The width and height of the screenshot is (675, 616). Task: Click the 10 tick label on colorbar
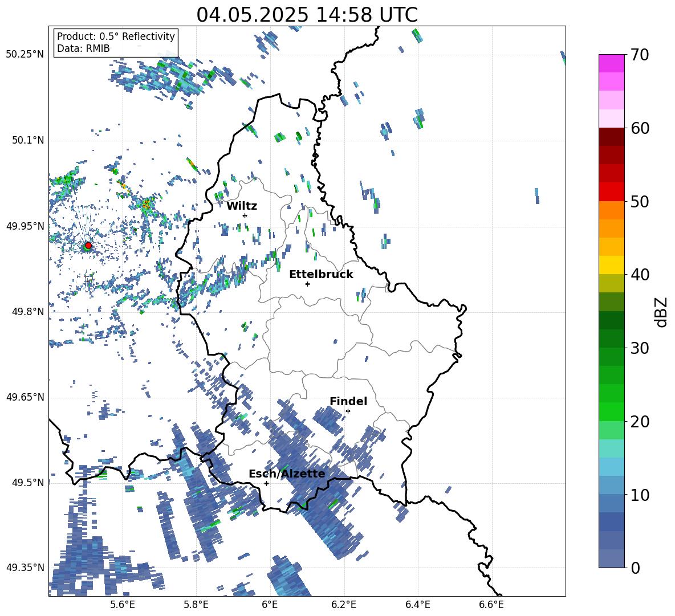pos(640,495)
